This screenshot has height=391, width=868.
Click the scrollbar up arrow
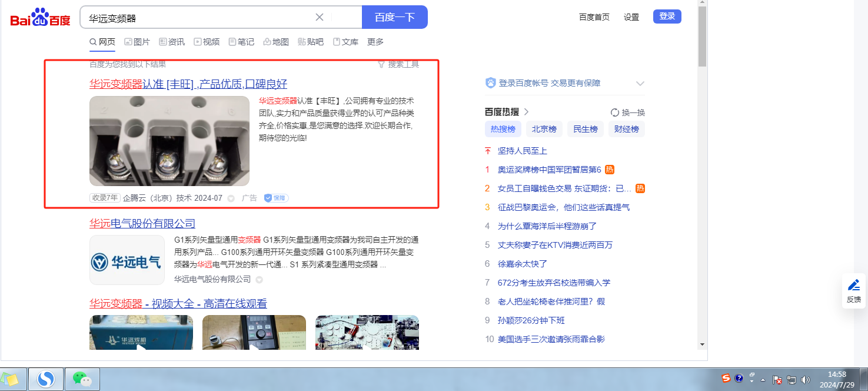click(x=702, y=4)
